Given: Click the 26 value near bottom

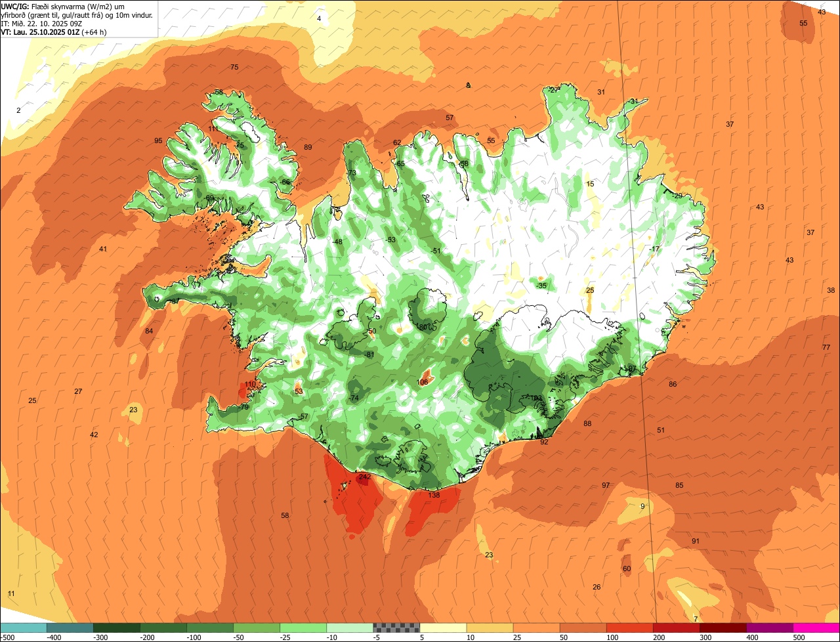Looking at the screenshot, I should pyautogui.click(x=597, y=587).
